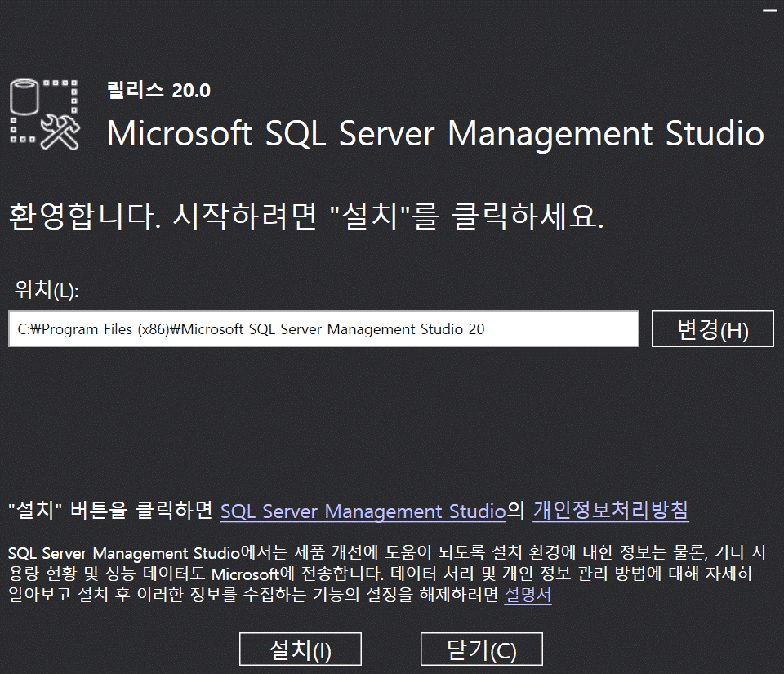
Task: Open the SQL Server Management Studio license link
Action: click(x=363, y=511)
